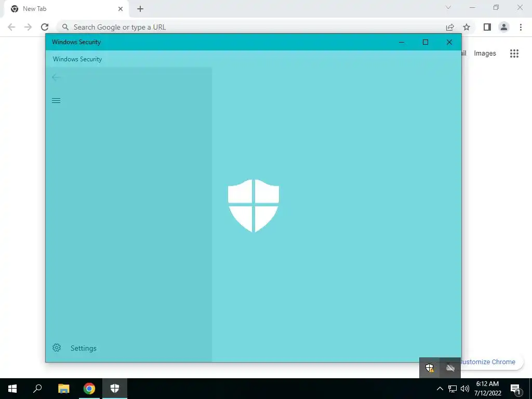Open Chrome profile avatar menu

pos(504,27)
